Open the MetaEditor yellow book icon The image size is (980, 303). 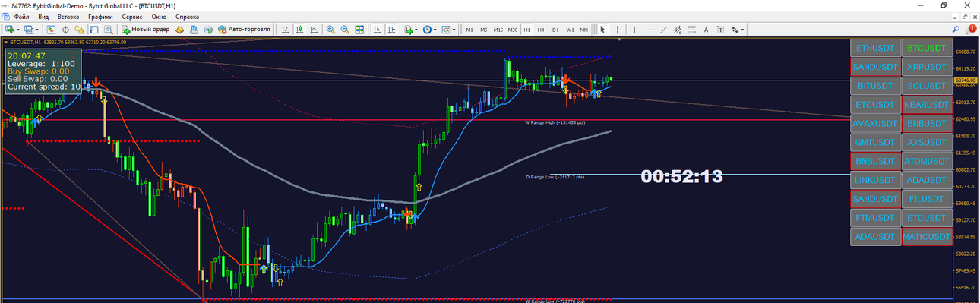[179, 30]
